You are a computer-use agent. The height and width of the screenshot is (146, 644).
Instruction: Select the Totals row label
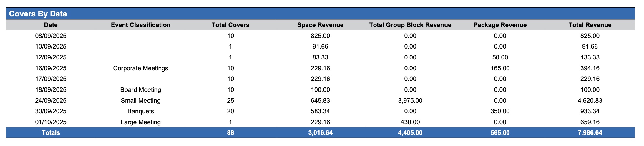51,133
